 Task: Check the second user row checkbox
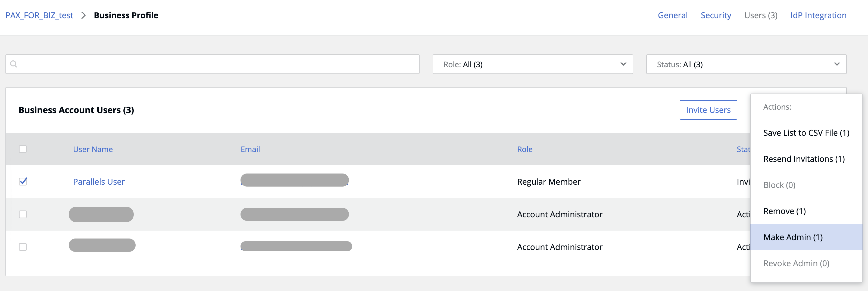[23, 214]
